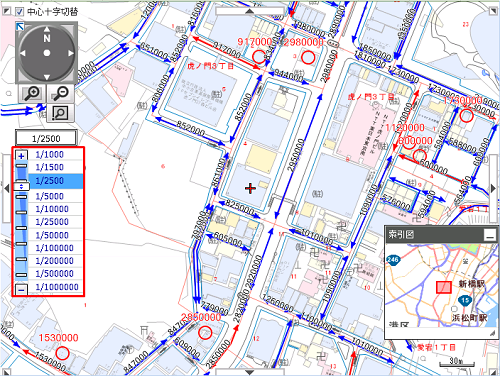Viewport: 500px width, 376px height.
Task: Pan north using the compass up arrow
Action: 47,29
